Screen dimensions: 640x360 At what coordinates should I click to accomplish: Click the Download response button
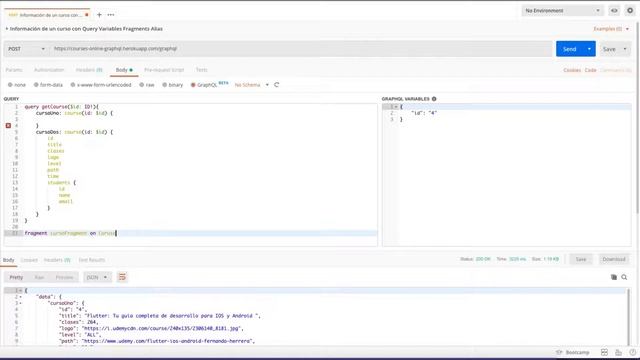(x=614, y=259)
